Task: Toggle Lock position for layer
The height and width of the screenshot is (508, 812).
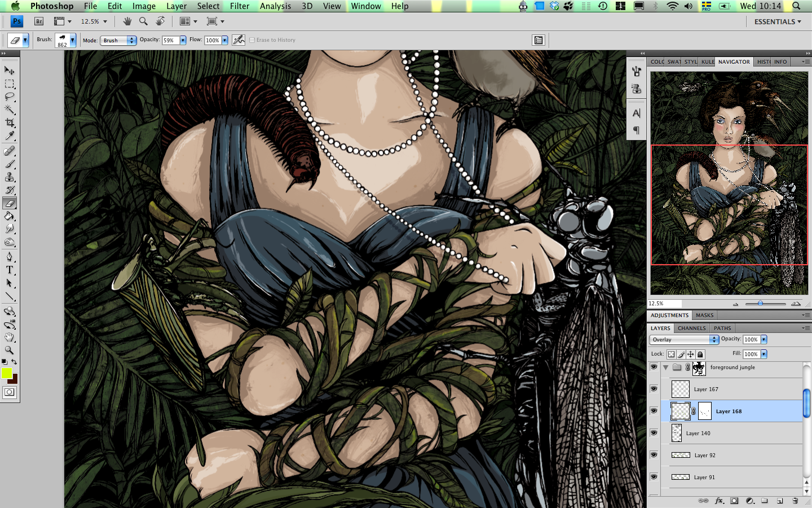Action: 690,354
